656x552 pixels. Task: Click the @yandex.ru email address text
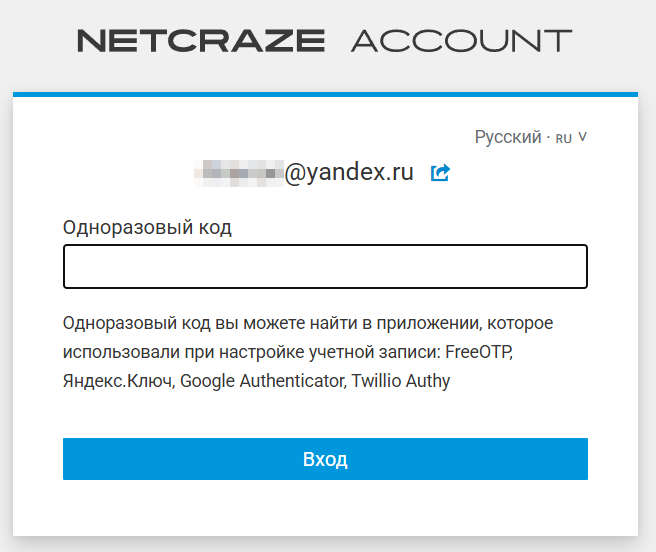350,172
